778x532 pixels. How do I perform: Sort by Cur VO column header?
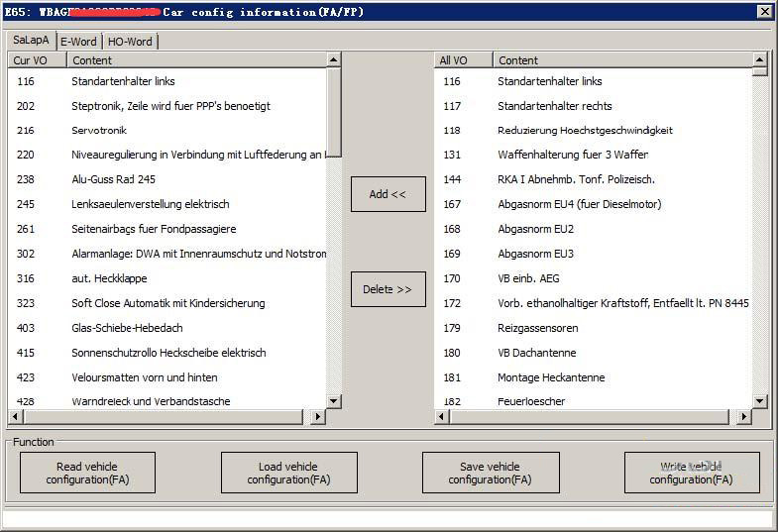tap(37, 60)
